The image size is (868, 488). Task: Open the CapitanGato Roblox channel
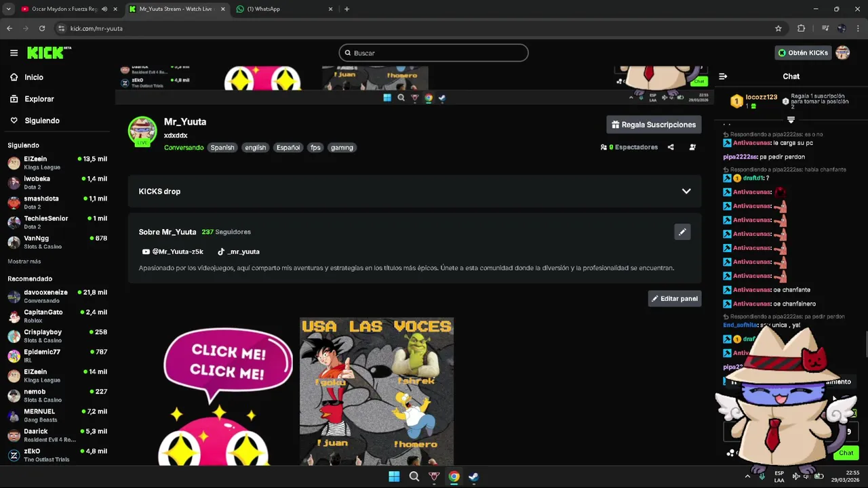pyautogui.click(x=57, y=316)
